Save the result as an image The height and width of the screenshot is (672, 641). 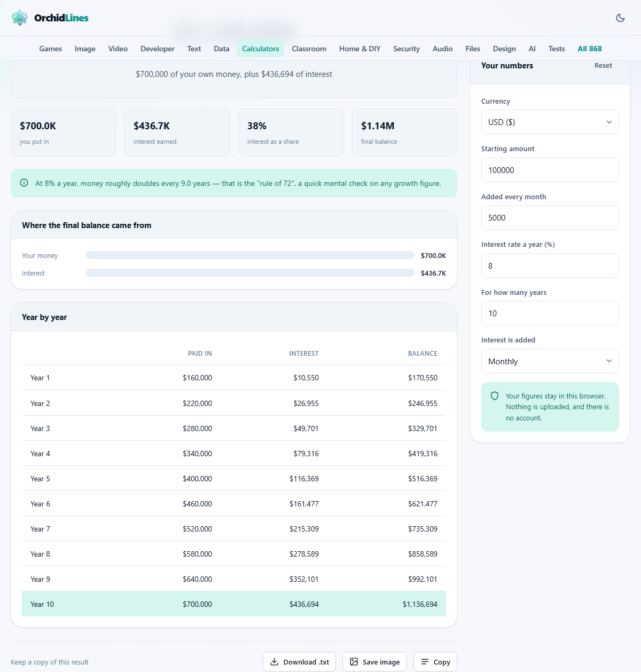374,662
